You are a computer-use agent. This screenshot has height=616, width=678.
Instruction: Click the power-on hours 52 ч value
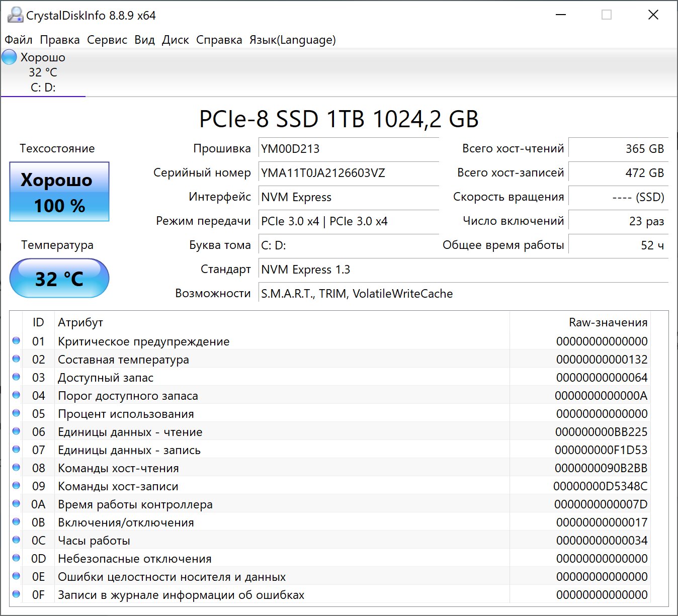(x=618, y=245)
